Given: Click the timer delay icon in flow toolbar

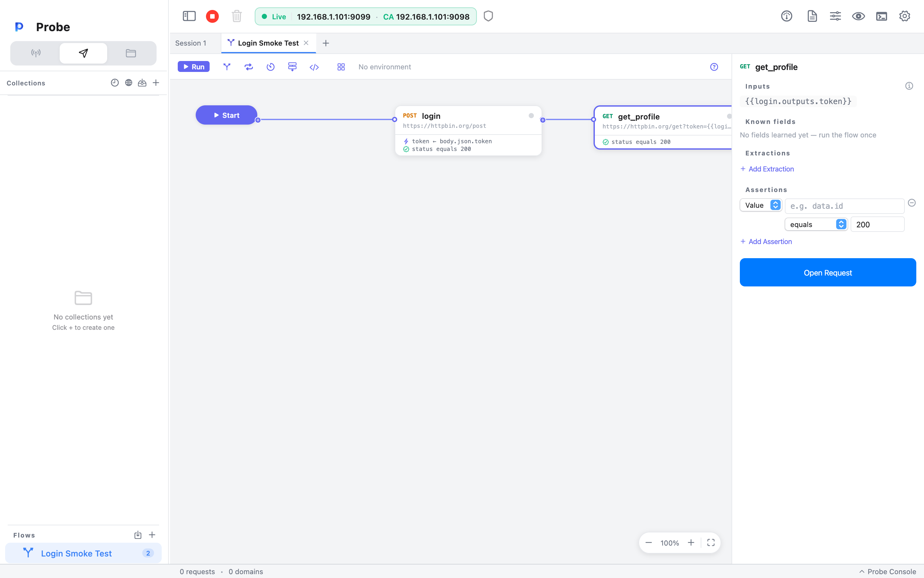Looking at the screenshot, I should (270, 67).
